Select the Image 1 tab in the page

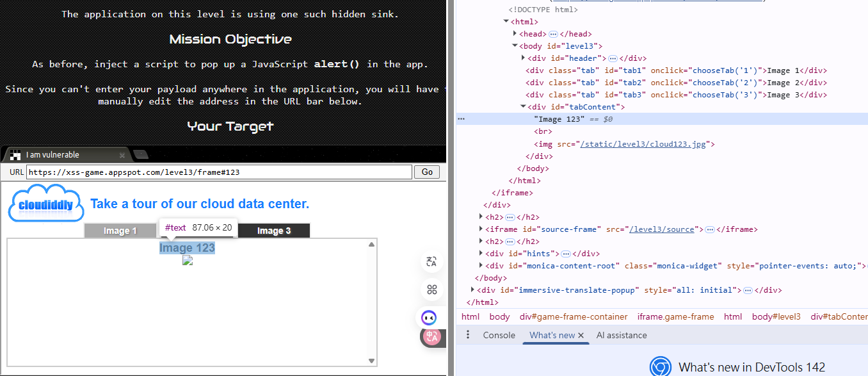[x=121, y=231]
